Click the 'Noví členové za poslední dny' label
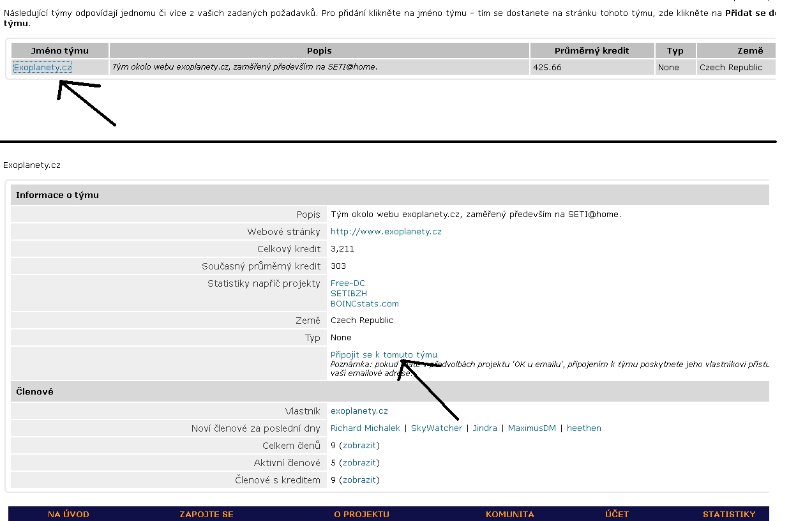Screen dimensions: 812x521 click(x=256, y=428)
